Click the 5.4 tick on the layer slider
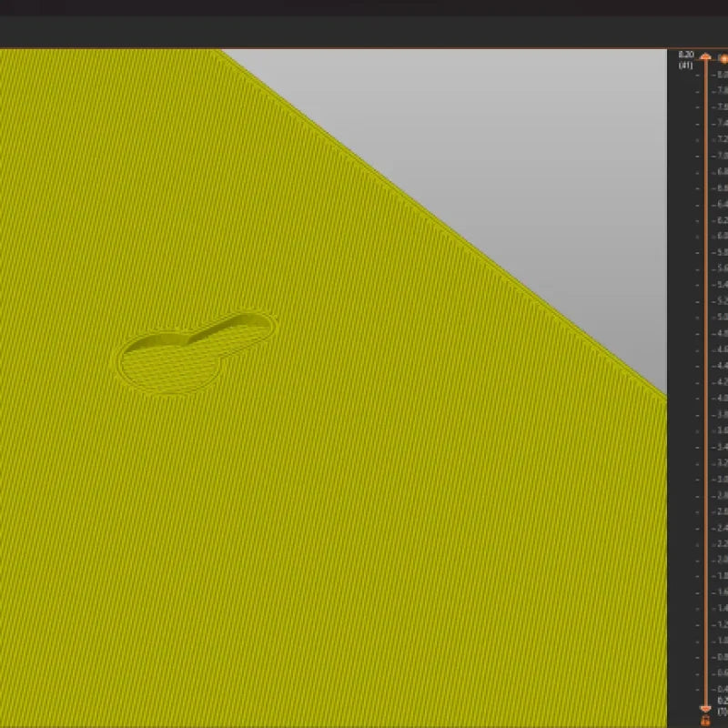Viewport: 728px width, 728px height. point(721,285)
